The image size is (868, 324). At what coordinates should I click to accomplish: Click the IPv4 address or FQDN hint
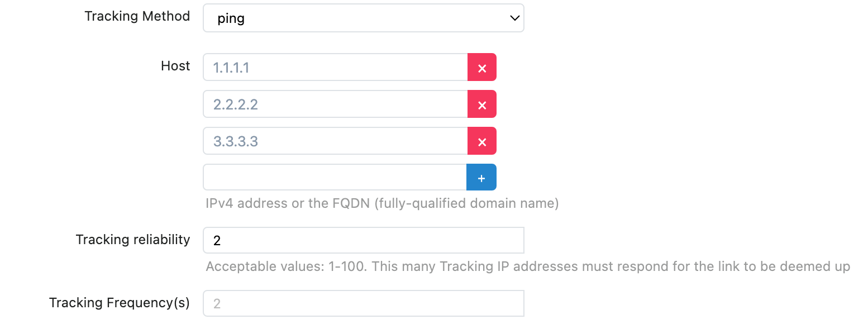point(382,203)
